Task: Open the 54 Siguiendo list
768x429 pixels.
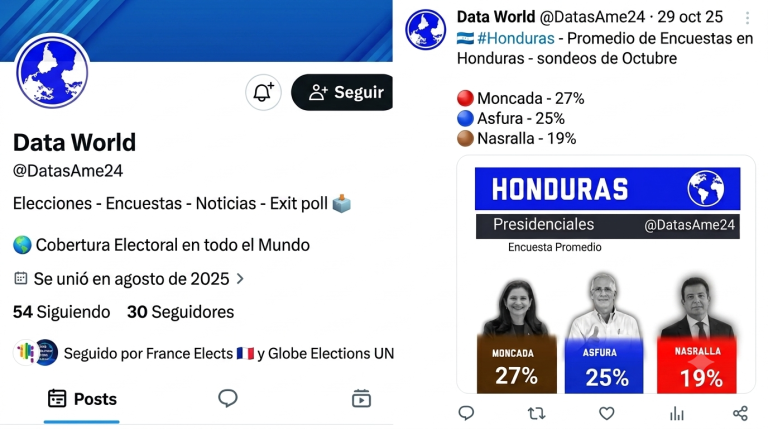Action: (62, 312)
